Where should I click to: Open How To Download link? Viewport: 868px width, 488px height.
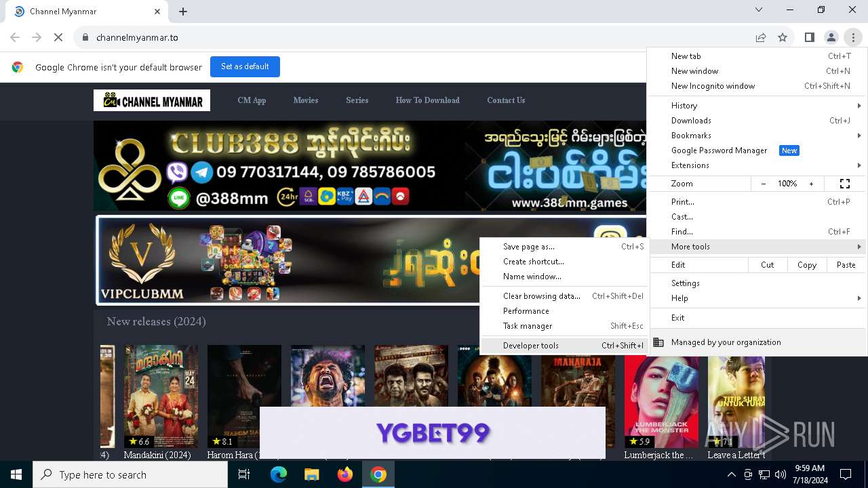coord(428,100)
